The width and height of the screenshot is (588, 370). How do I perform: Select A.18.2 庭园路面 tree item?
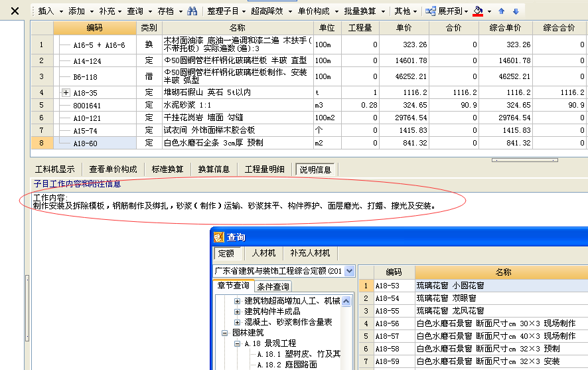coord(287,365)
